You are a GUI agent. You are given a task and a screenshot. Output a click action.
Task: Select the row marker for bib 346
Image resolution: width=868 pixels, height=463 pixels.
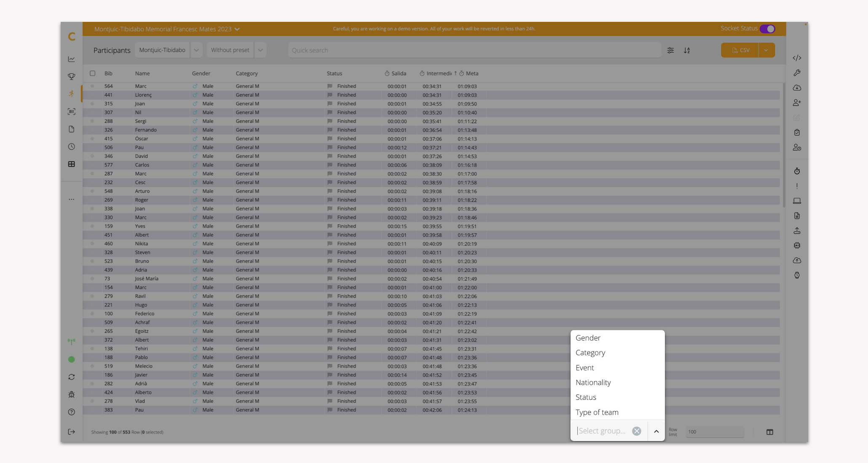click(x=92, y=156)
